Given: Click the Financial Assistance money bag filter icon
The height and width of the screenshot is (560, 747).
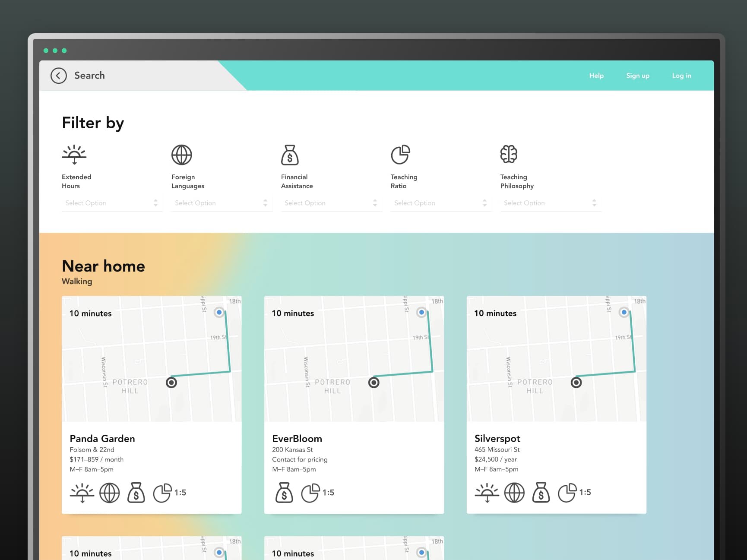Looking at the screenshot, I should pyautogui.click(x=290, y=155).
